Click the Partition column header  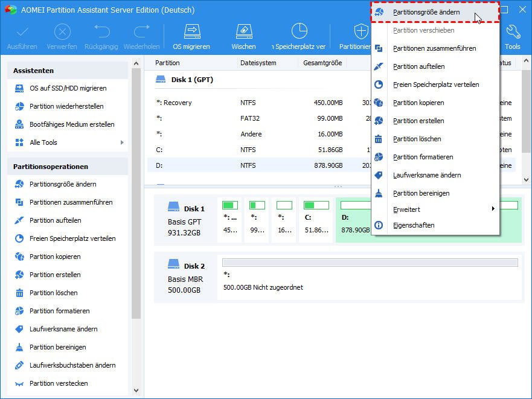[x=168, y=63]
